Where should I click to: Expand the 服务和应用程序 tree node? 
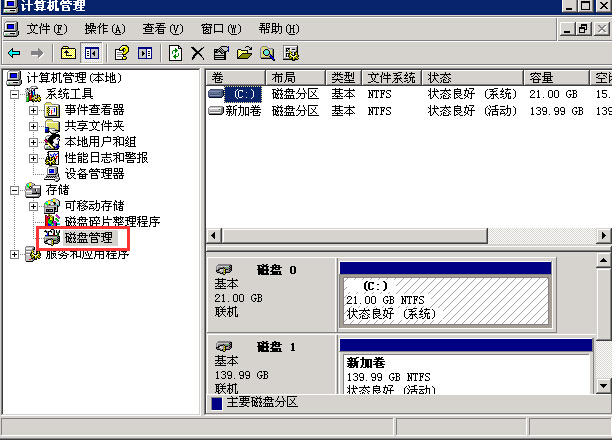tap(15, 254)
